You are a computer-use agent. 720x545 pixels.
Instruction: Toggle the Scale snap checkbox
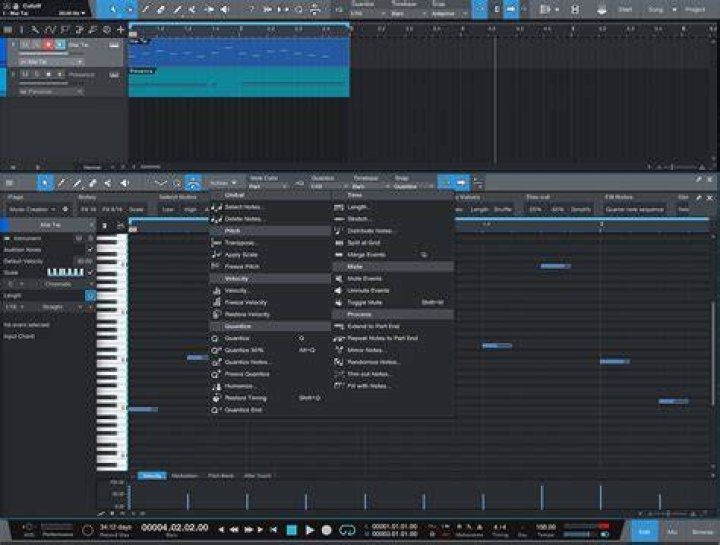pos(90,273)
